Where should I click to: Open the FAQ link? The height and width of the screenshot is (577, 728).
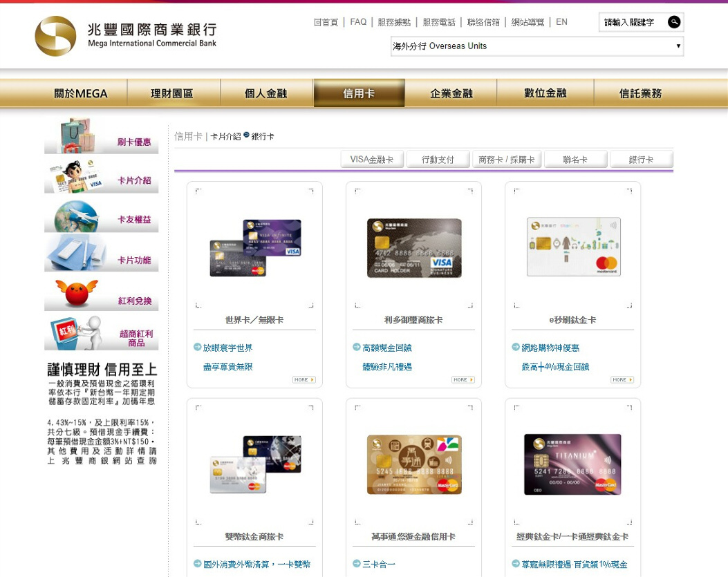[358, 22]
